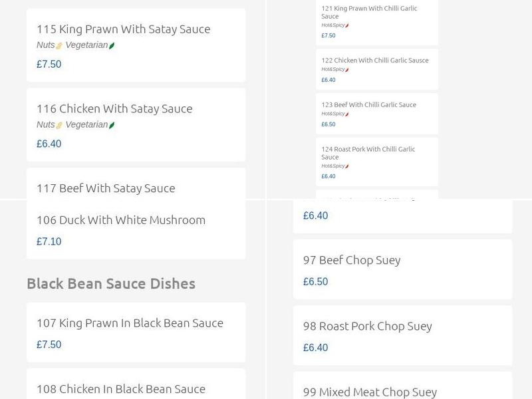Click the £7.10 price under Duck With White Mushroom

point(48,241)
